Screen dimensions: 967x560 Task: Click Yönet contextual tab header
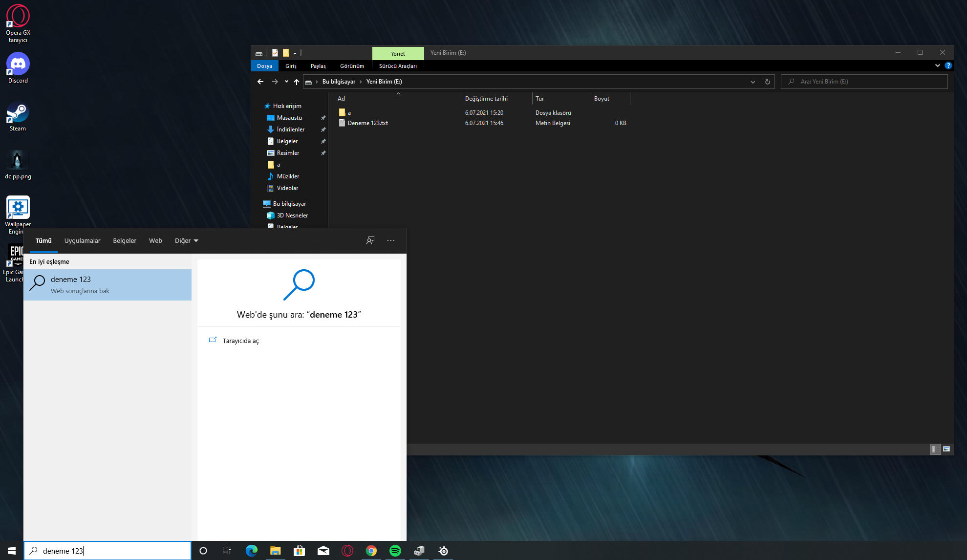point(398,53)
